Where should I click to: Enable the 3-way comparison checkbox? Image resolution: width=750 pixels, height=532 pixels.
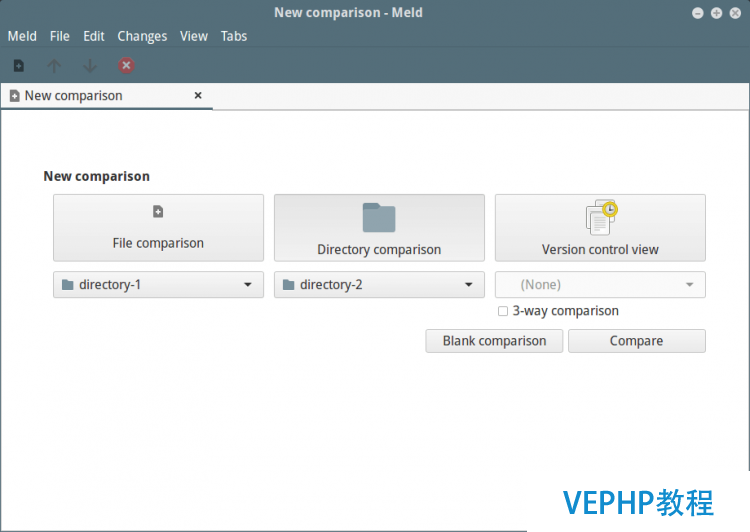click(503, 311)
